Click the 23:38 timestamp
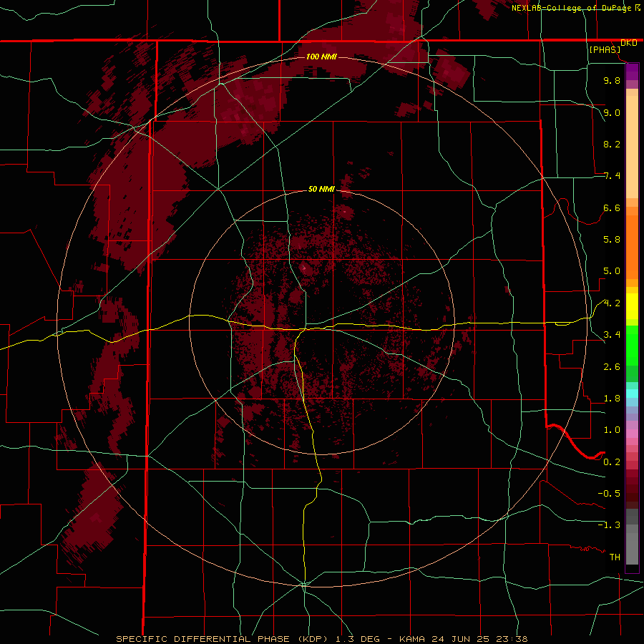Image resolution: width=644 pixels, height=644 pixels. tap(512, 639)
